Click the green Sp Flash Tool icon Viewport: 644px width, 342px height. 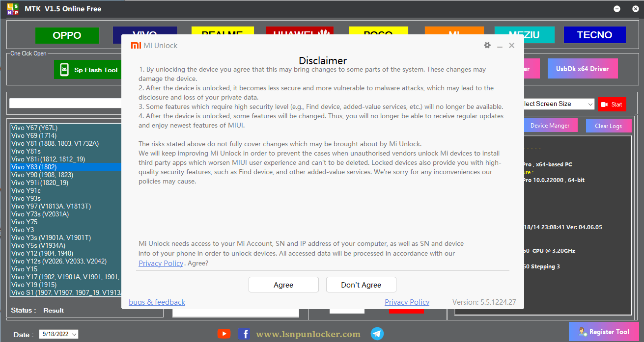(63, 69)
